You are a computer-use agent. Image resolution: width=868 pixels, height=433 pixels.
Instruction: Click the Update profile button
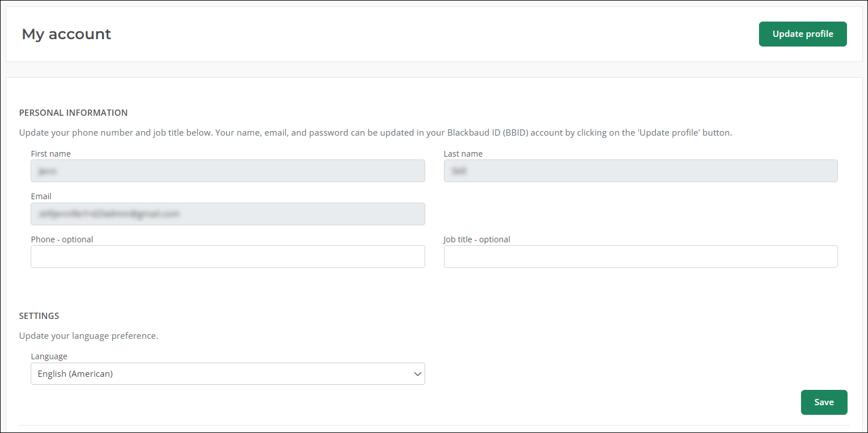click(802, 34)
